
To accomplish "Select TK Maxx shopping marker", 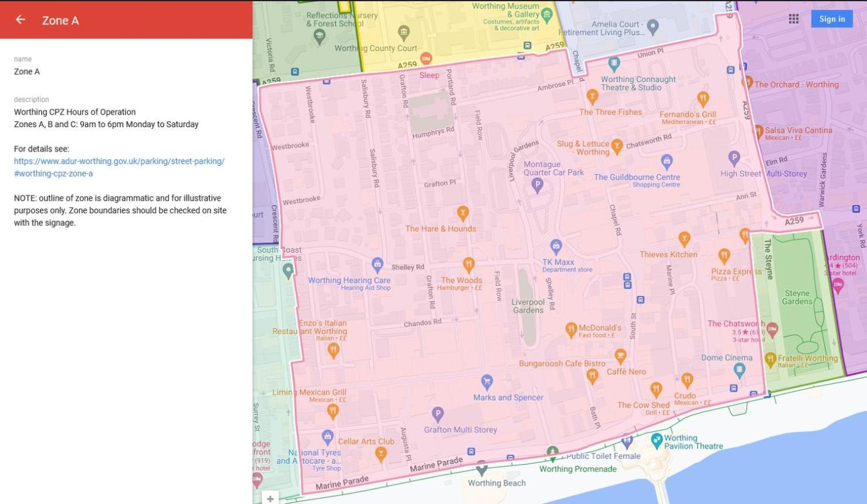I will pos(556,246).
